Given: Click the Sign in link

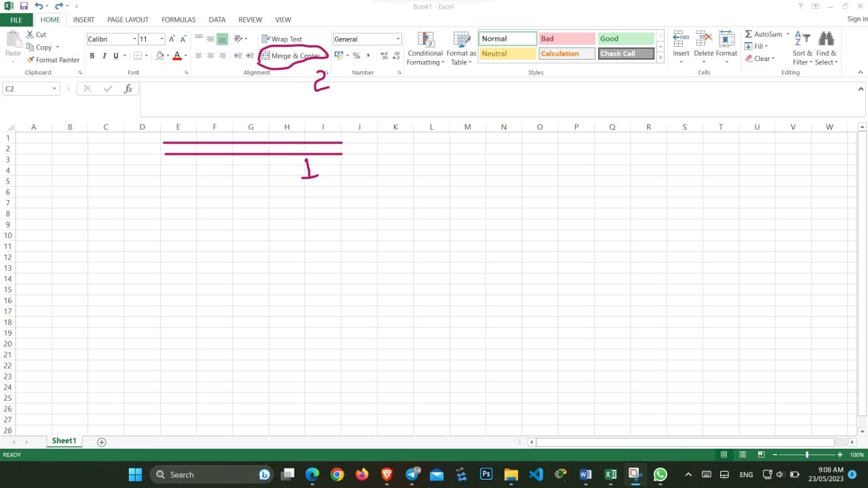Looking at the screenshot, I should pyautogui.click(x=857, y=19).
